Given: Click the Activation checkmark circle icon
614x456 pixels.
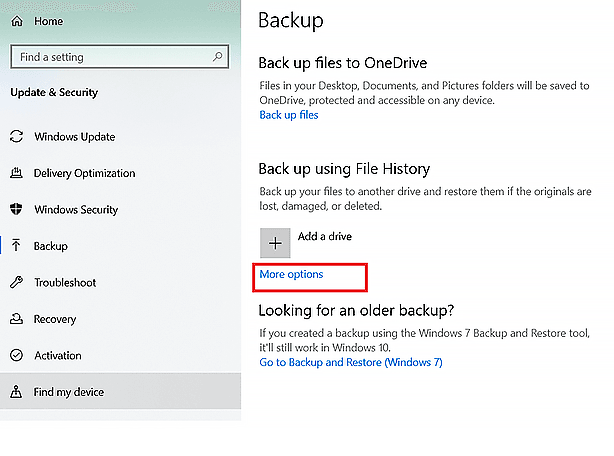Looking at the screenshot, I should click(x=16, y=356).
